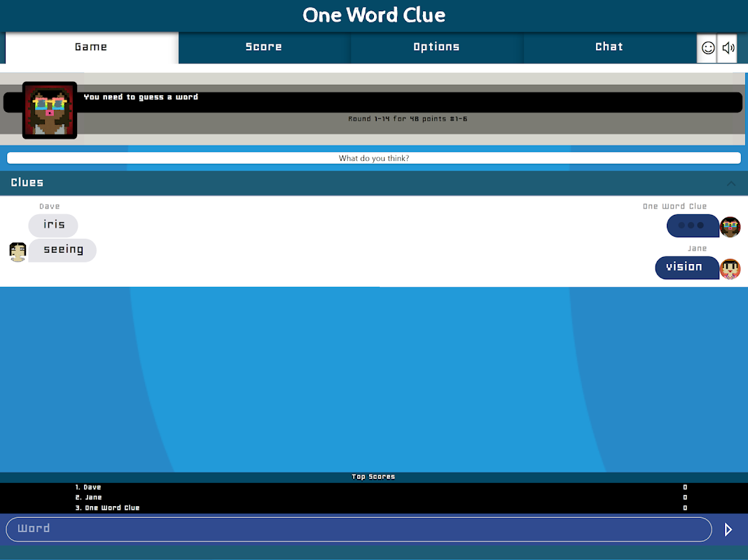The height and width of the screenshot is (560, 748).
Task: Click the round info text for 48 points
Action: point(408,119)
